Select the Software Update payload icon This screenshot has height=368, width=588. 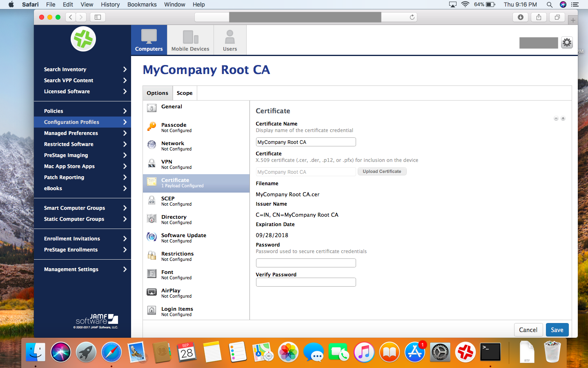(151, 237)
